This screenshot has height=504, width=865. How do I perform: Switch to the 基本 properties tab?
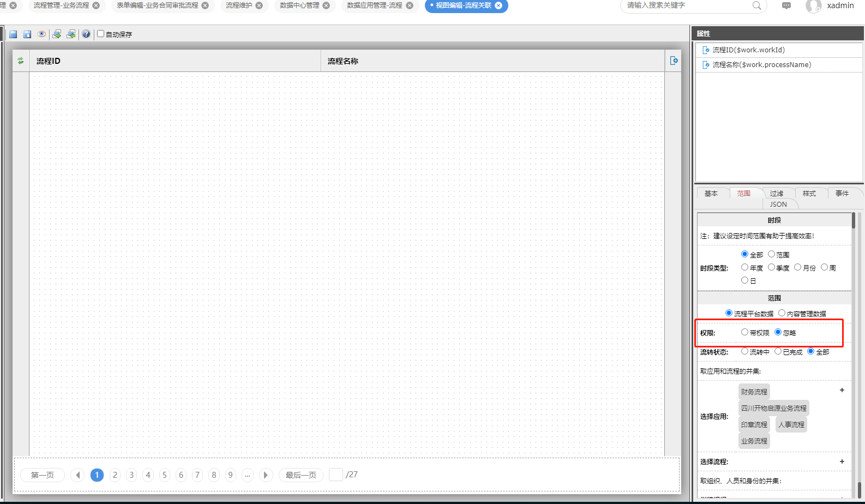(x=711, y=193)
